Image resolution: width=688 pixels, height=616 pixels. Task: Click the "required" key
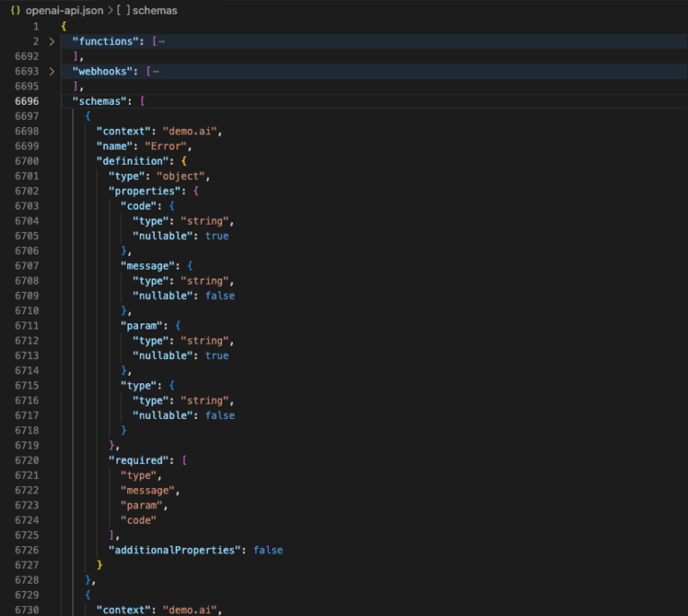(x=139, y=460)
